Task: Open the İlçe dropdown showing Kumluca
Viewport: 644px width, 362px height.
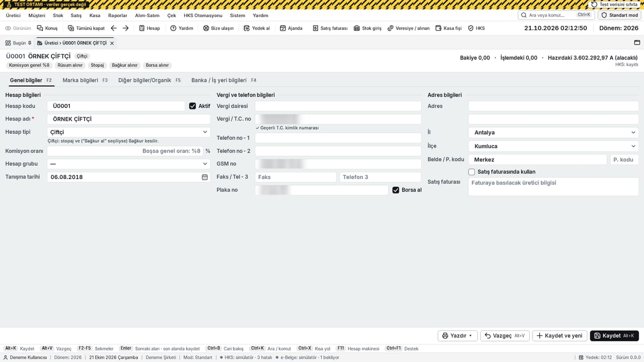Action: click(553, 146)
